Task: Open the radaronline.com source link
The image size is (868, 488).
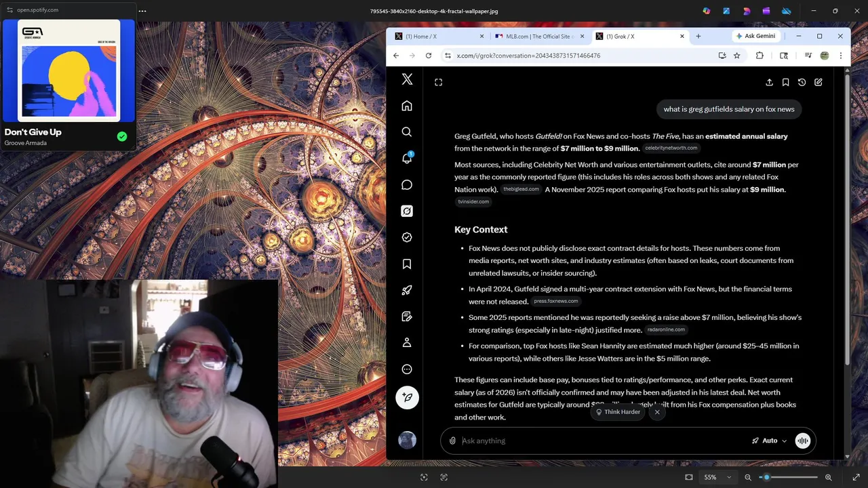Action: (x=666, y=329)
